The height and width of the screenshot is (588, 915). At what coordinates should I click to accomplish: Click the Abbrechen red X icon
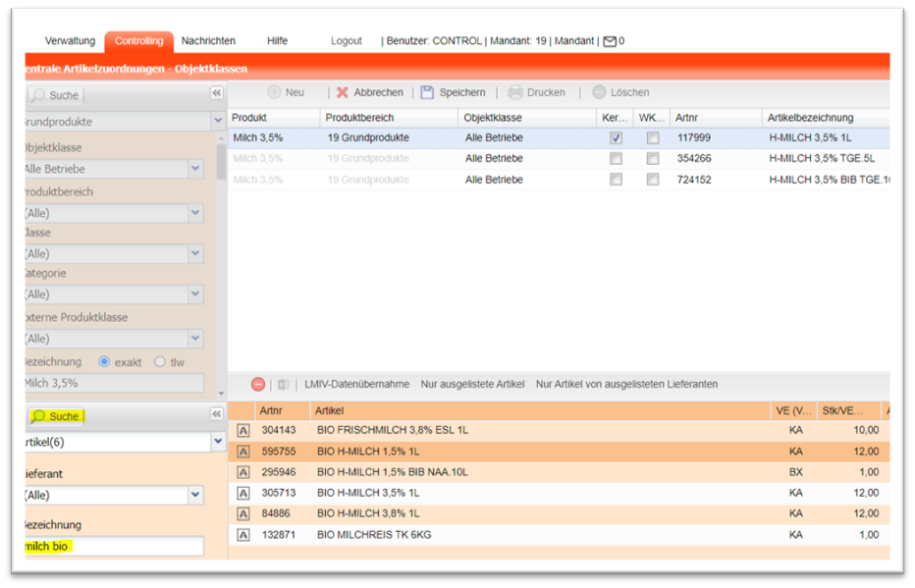click(x=343, y=92)
